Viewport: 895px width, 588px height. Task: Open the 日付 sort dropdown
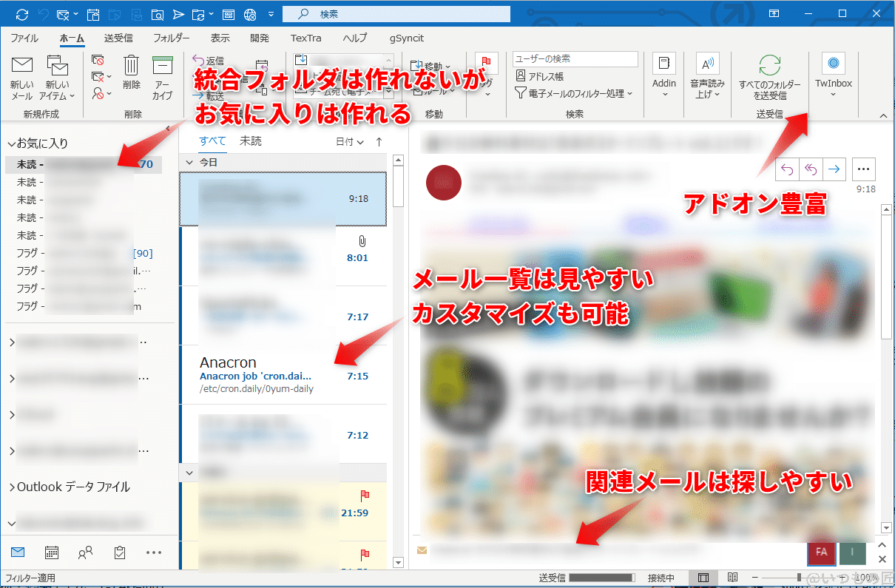[x=349, y=141]
